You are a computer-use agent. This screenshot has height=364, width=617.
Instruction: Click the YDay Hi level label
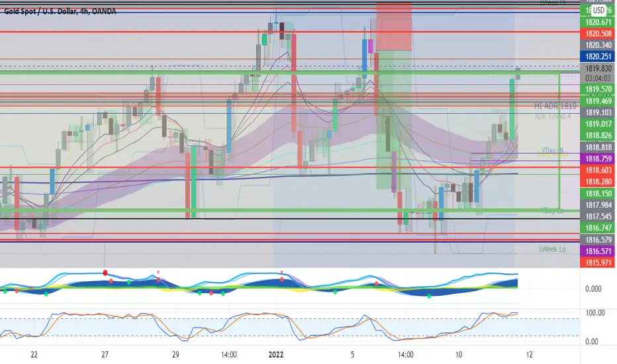(x=552, y=150)
